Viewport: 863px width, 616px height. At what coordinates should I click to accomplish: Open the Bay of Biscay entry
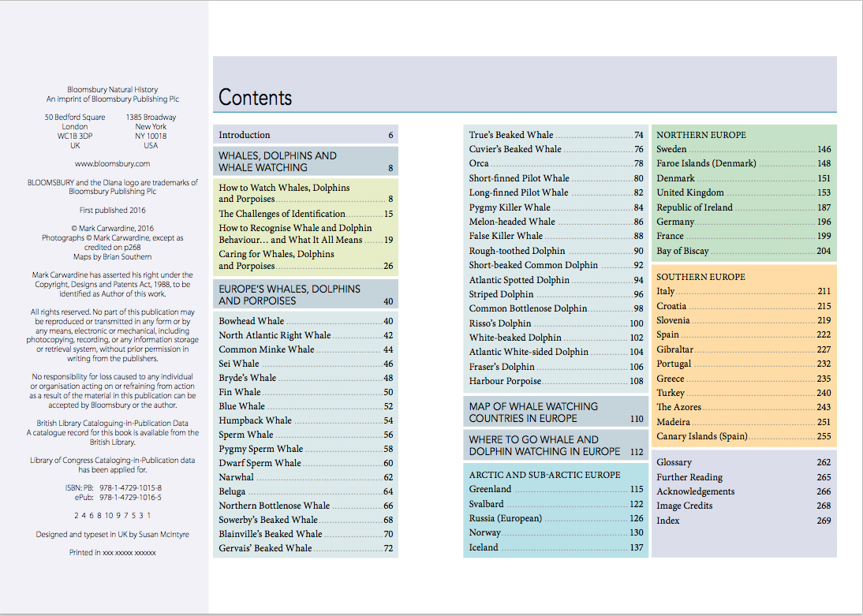(744, 251)
